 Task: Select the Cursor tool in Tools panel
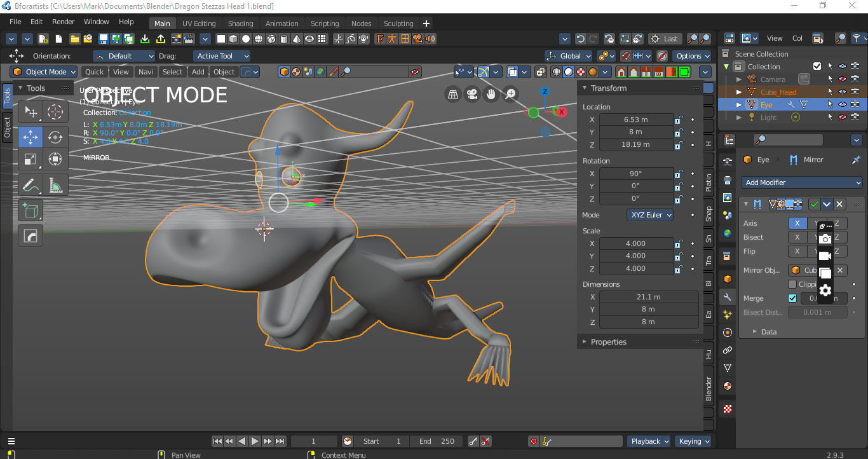(55, 113)
